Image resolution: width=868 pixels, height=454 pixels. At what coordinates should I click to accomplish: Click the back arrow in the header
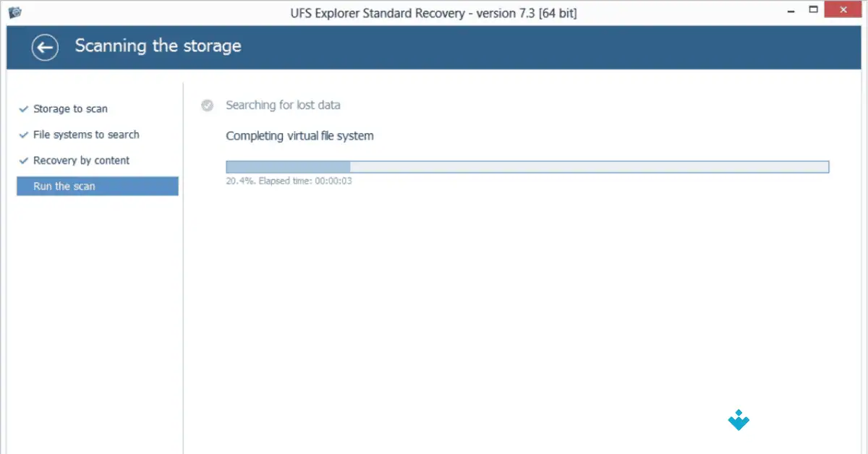point(44,47)
